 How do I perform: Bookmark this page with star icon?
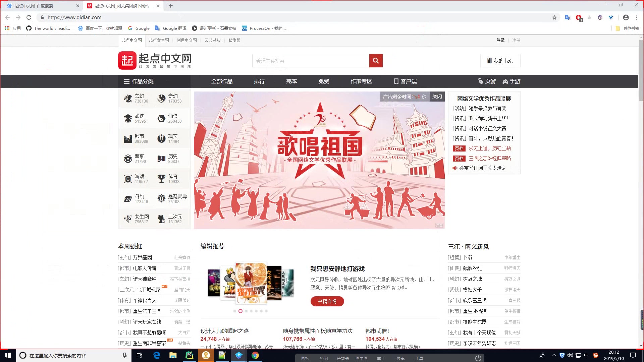tap(554, 17)
